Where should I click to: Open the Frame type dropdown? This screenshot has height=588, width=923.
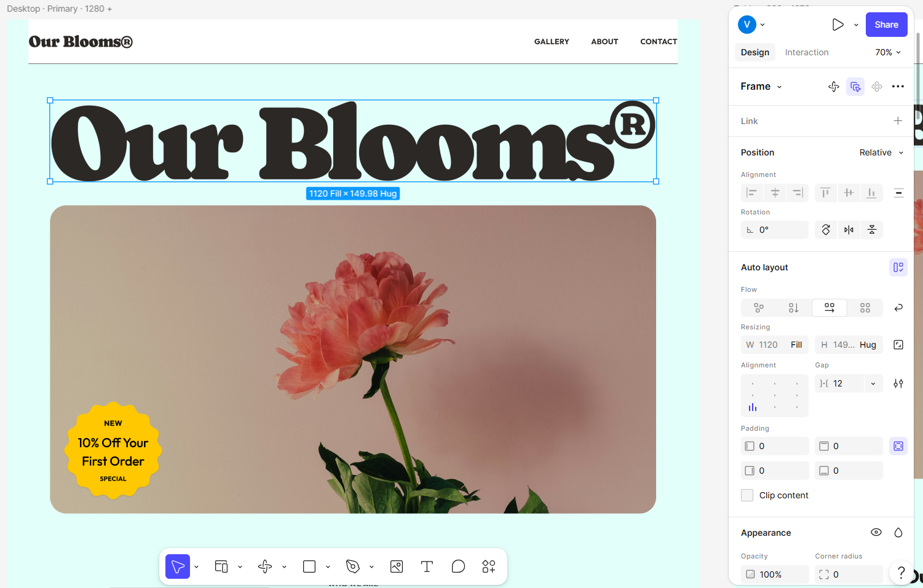pyautogui.click(x=761, y=87)
